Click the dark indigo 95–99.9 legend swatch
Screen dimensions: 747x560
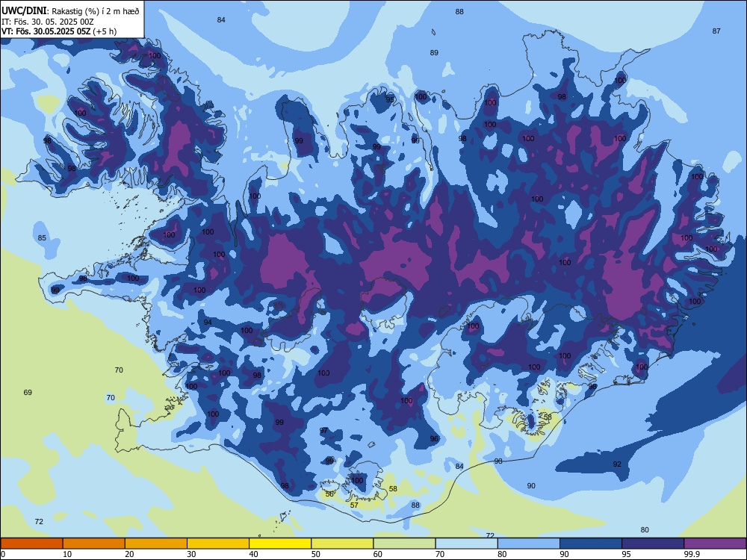(653, 544)
